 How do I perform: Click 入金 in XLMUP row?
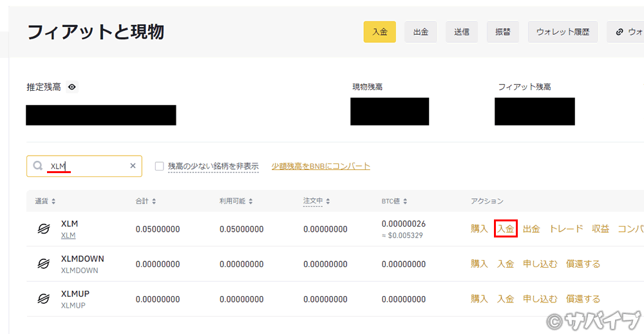pos(506,299)
